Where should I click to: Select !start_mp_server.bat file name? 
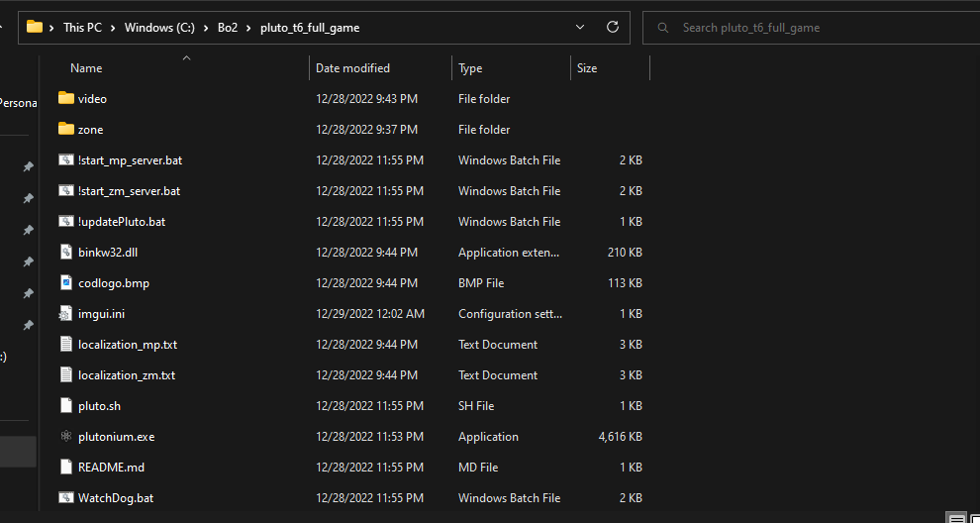tap(130, 160)
